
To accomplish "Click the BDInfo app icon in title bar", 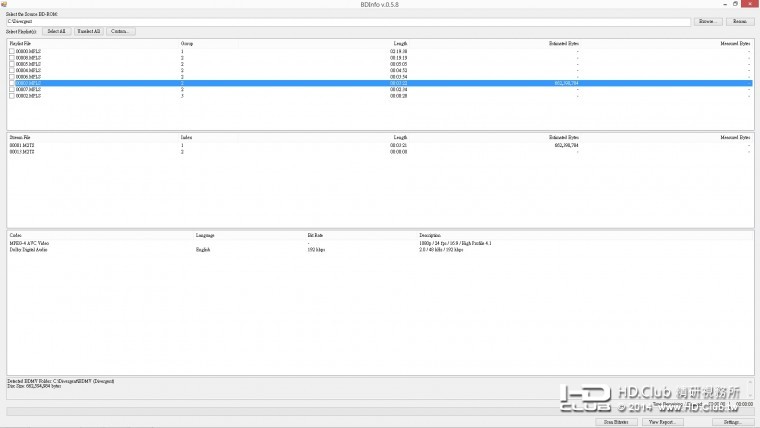I will tap(4, 4).
